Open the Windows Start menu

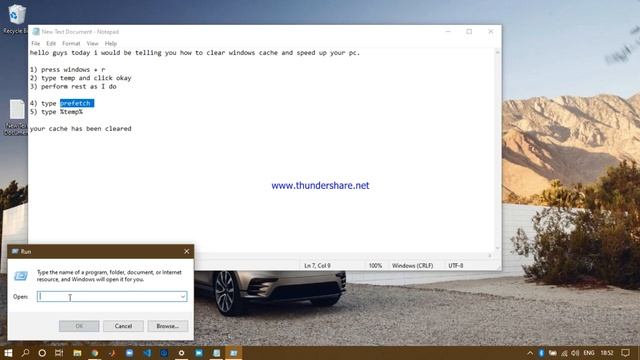(8, 353)
